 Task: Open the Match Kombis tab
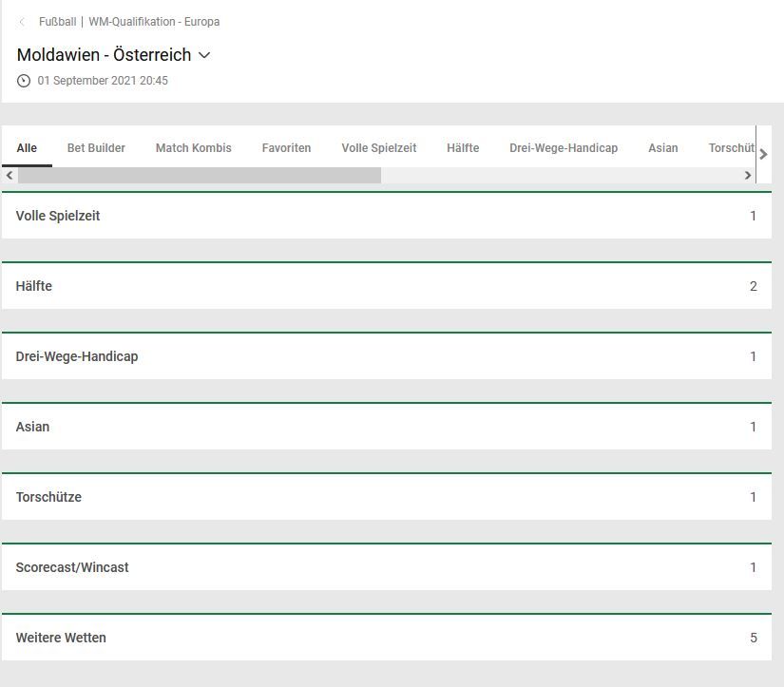(x=194, y=148)
